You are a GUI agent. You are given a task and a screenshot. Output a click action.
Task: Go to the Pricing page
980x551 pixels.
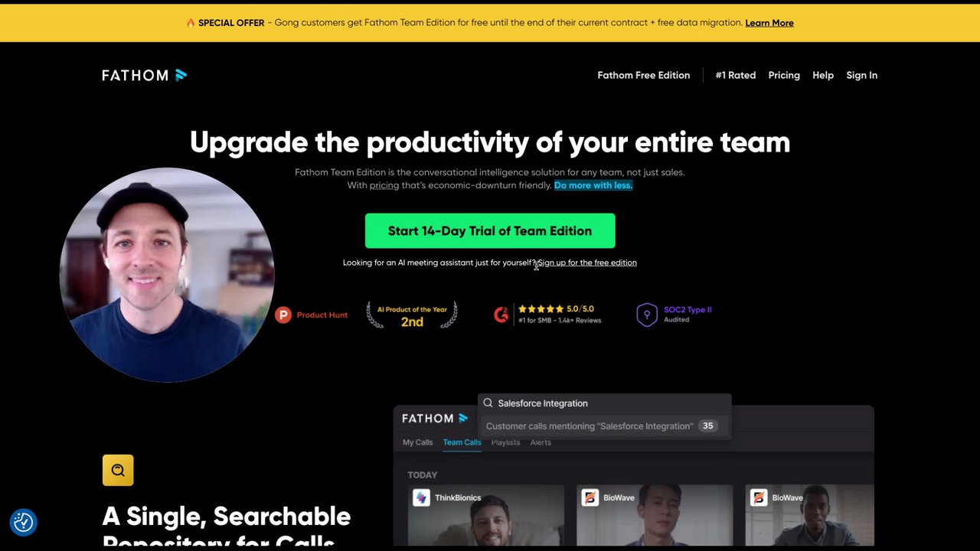(784, 75)
